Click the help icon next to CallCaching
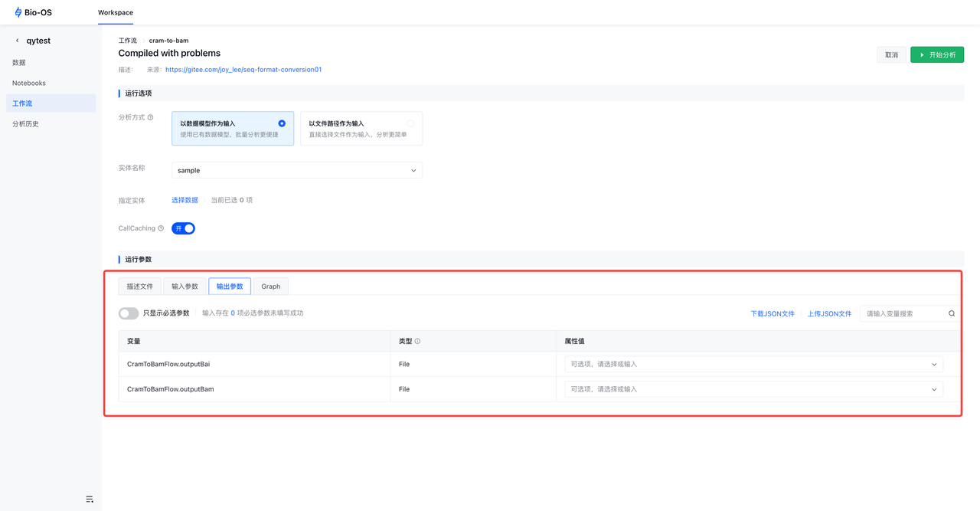Screen dimensions: 980x511 161,228
